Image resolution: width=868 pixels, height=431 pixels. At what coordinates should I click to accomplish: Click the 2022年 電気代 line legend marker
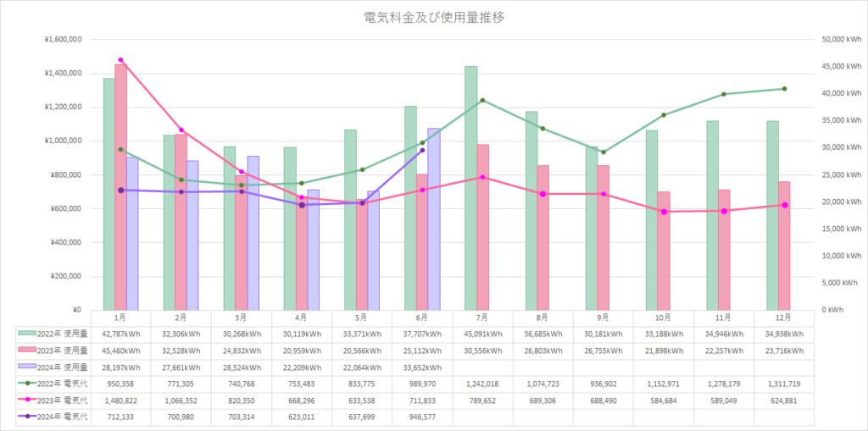click(26, 383)
